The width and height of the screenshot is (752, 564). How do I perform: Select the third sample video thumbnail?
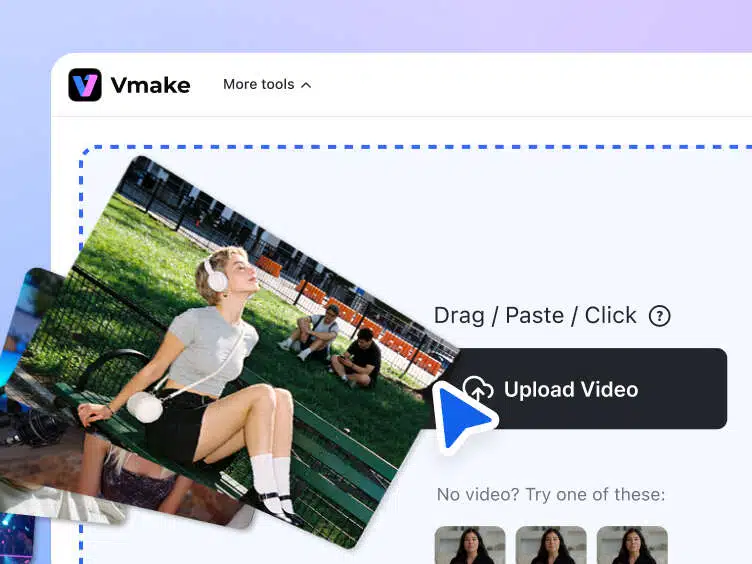pyautogui.click(x=632, y=545)
